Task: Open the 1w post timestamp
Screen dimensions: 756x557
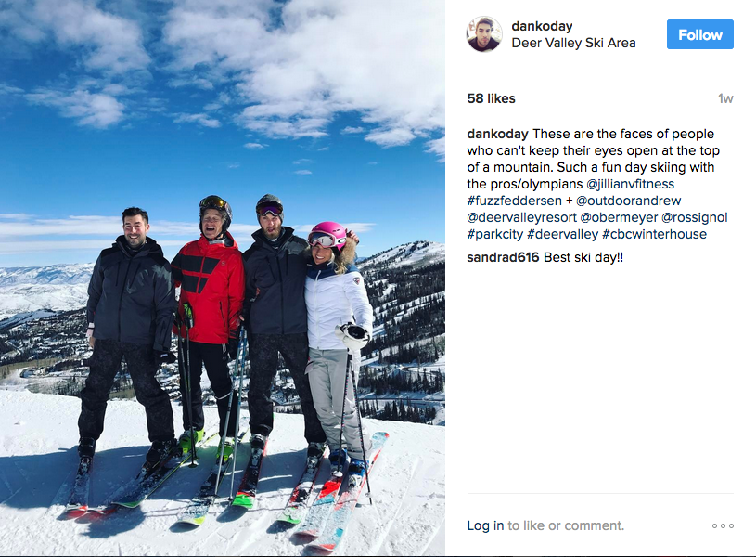Action: point(725,98)
